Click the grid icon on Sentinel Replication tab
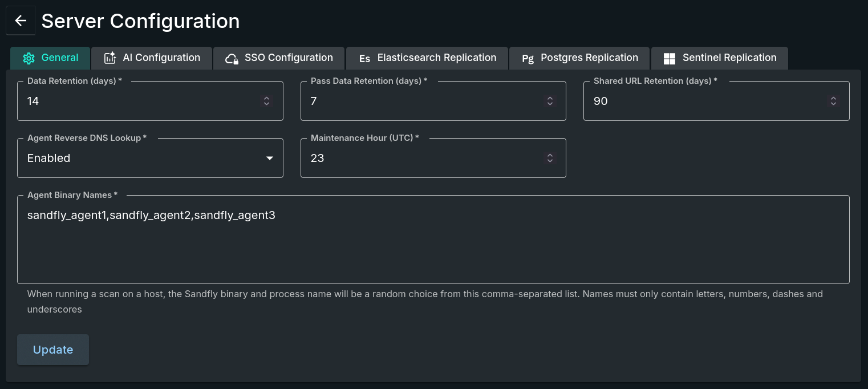 tap(669, 58)
